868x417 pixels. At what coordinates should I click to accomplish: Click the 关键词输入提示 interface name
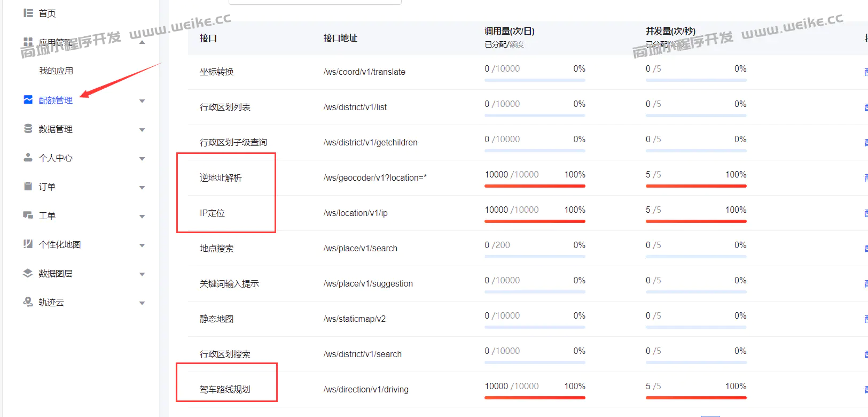pos(229,283)
